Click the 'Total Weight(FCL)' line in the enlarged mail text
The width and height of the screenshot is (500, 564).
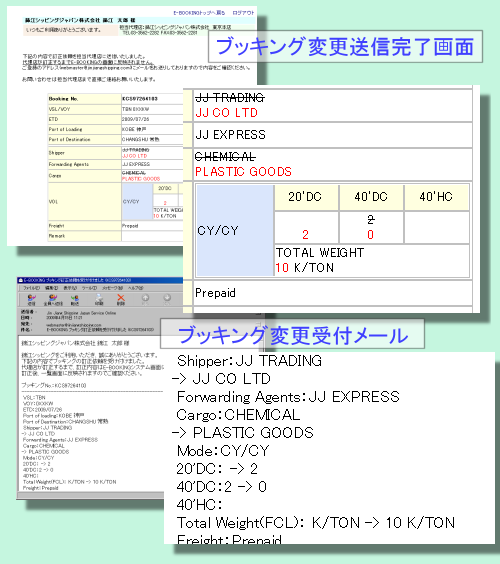point(316,523)
